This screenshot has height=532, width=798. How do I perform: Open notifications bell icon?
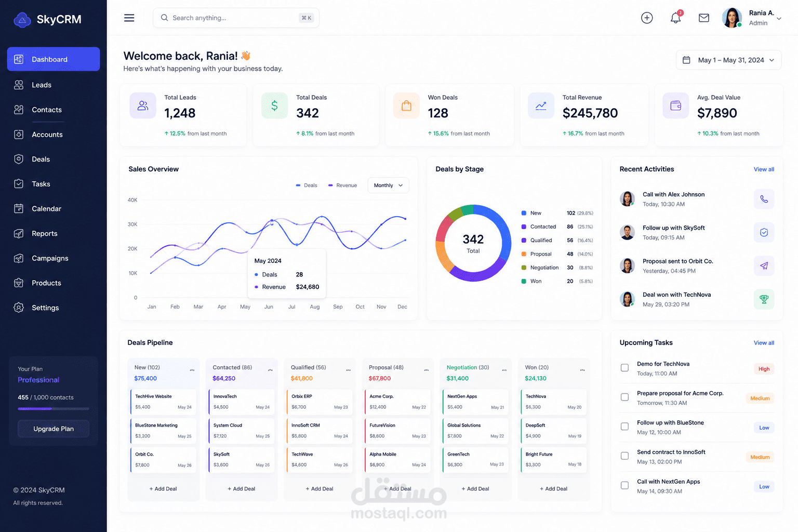pyautogui.click(x=675, y=18)
